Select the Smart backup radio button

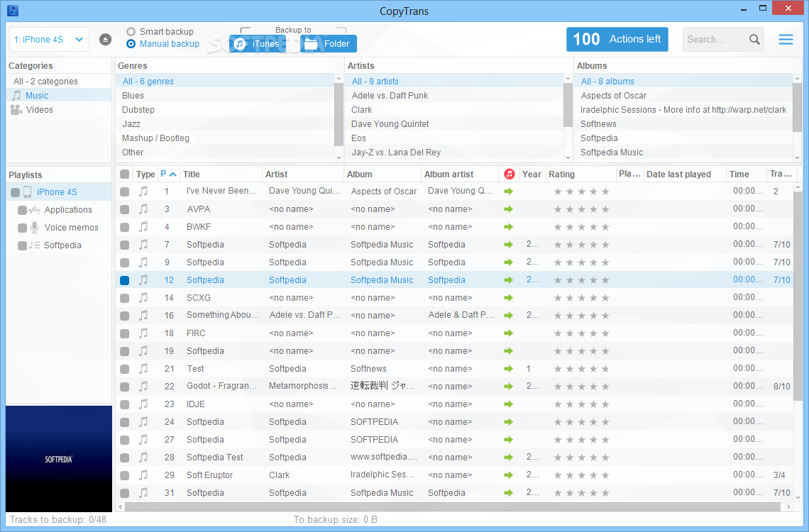coord(131,31)
